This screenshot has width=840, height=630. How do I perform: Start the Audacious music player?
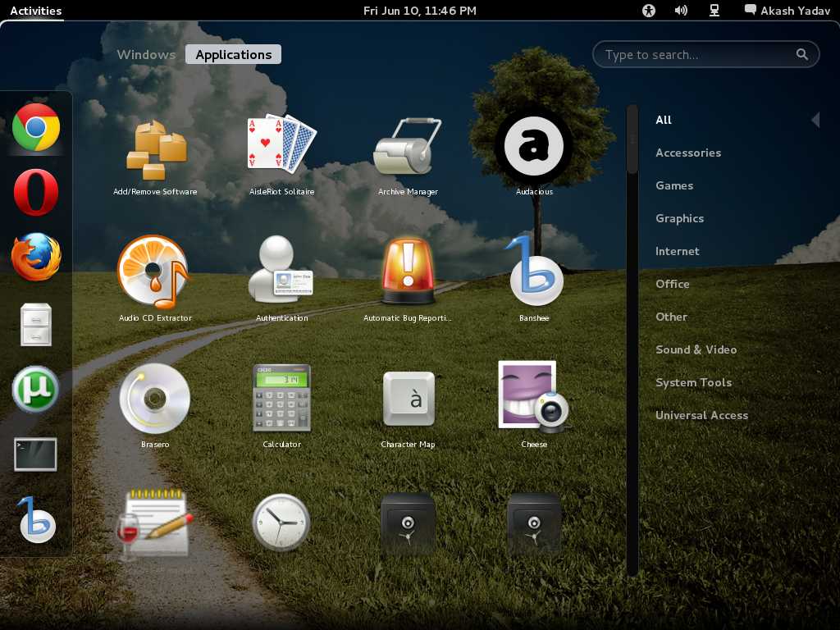pos(534,146)
